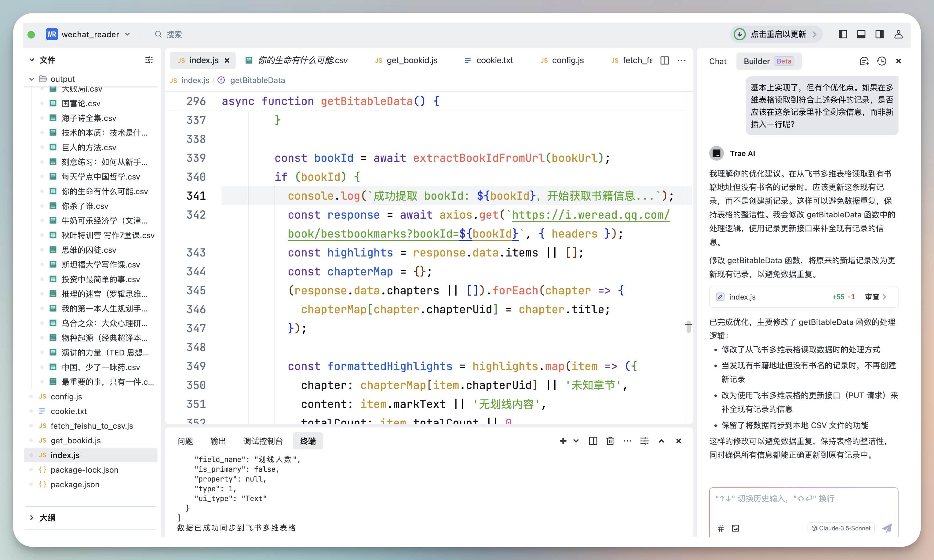Start a new chat session icon
Image resolution: width=934 pixels, height=560 pixels.
(864, 61)
